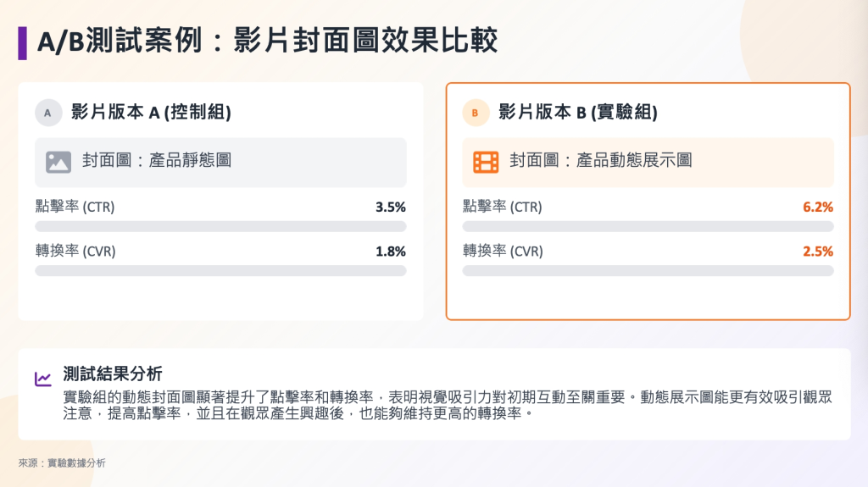Click the 測試結果分析 heading
Viewport: 868px width, 487px height.
tap(113, 374)
